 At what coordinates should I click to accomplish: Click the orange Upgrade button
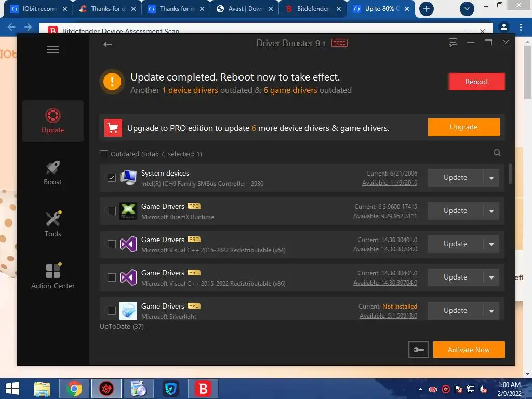coord(464,127)
